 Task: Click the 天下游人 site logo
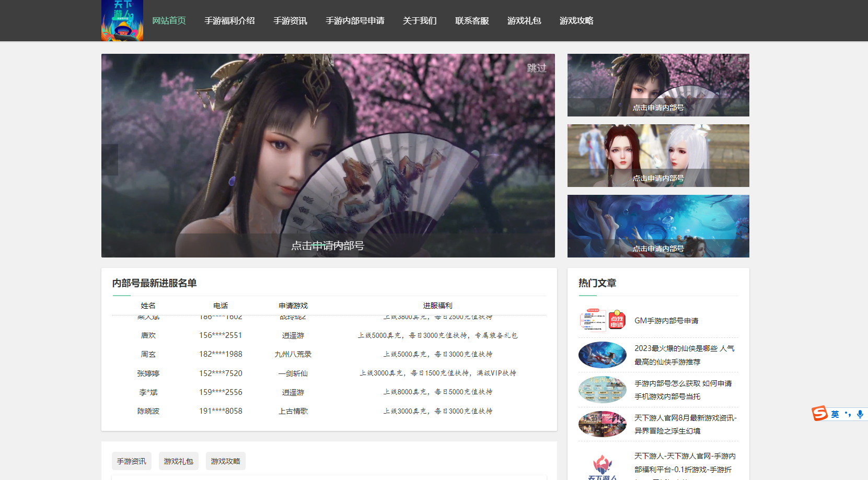(122, 20)
